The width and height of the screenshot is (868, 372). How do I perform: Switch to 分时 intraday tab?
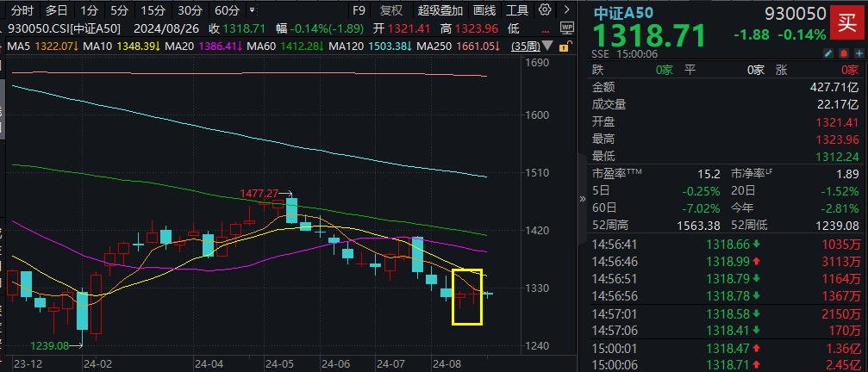[x=22, y=10]
